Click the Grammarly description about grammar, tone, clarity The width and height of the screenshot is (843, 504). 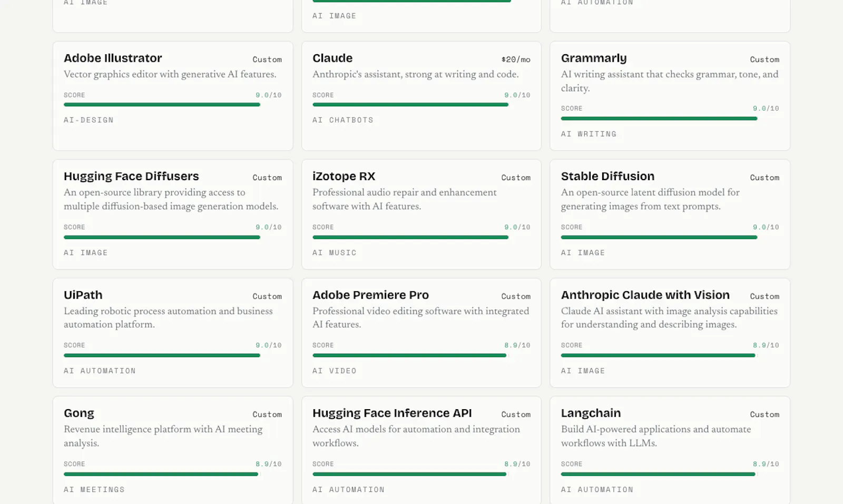click(x=670, y=81)
